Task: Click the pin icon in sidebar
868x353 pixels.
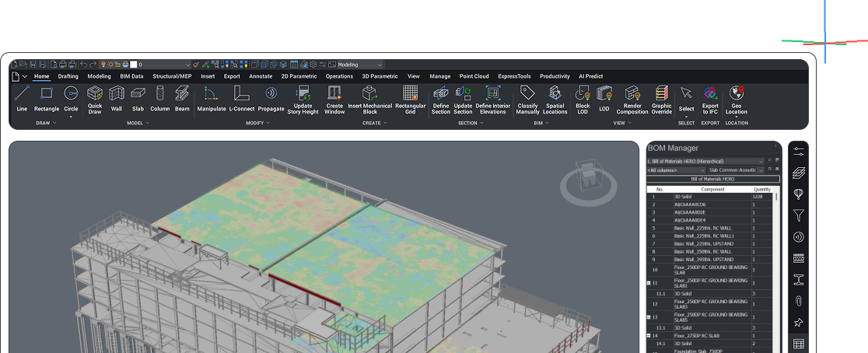Action: tap(798, 322)
